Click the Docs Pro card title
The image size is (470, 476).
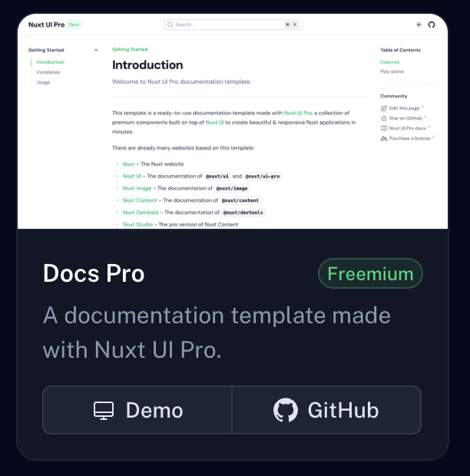(x=94, y=273)
